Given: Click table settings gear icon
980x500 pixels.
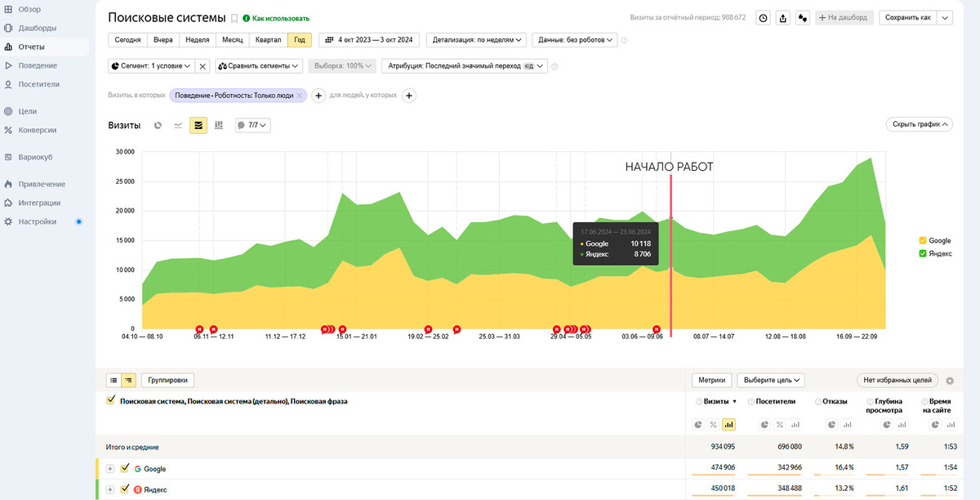Looking at the screenshot, I should pyautogui.click(x=949, y=381).
